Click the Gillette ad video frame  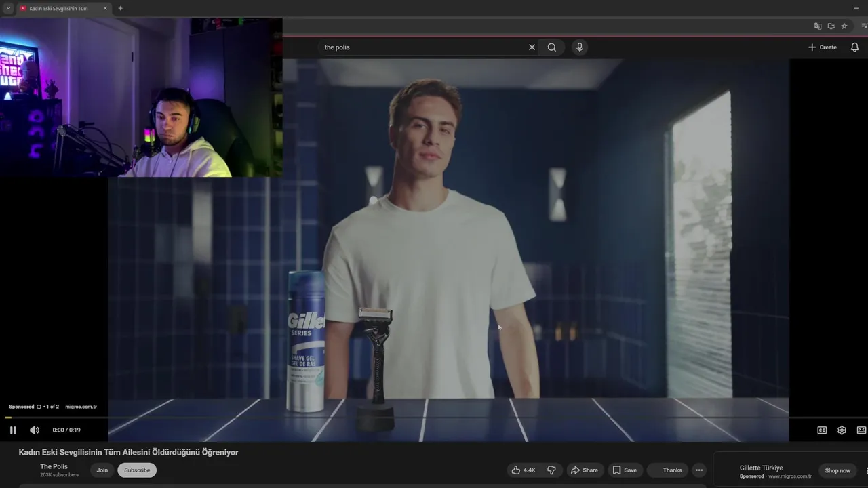pos(448,251)
